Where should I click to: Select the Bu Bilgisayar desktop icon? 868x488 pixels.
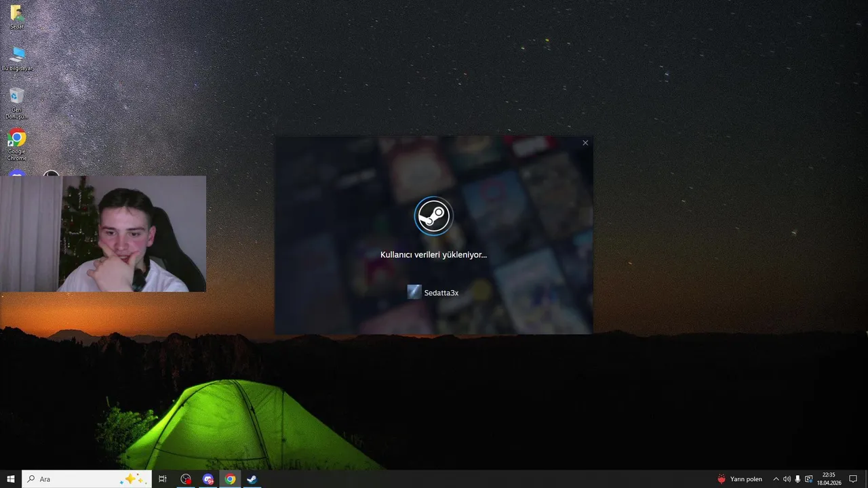click(17, 58)
